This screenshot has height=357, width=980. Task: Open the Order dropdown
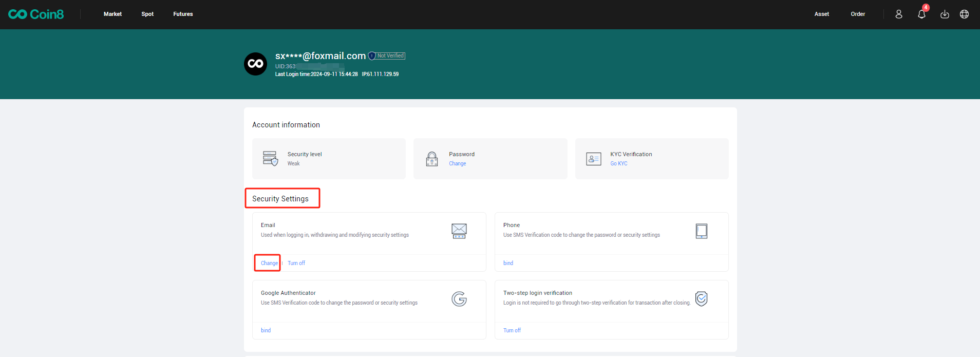point(858,14)
